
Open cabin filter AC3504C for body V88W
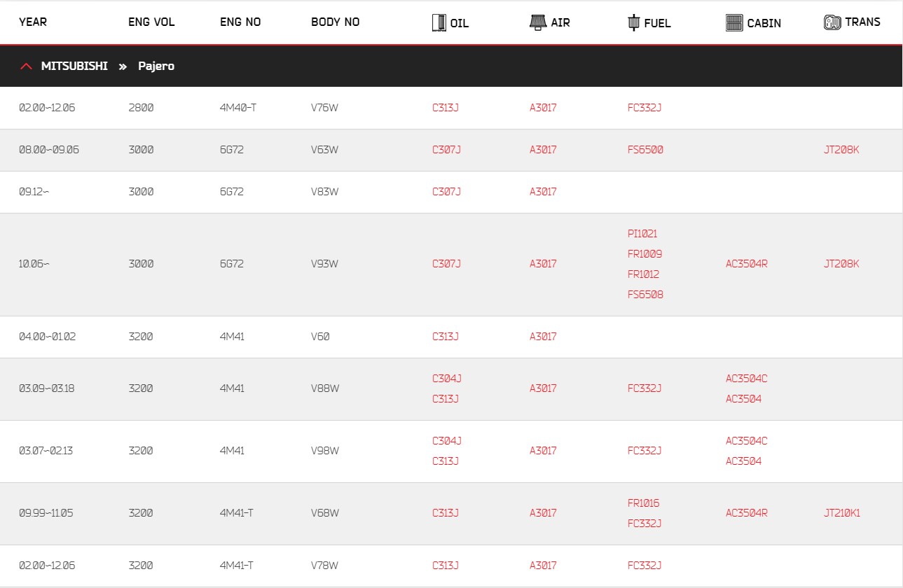747,379
